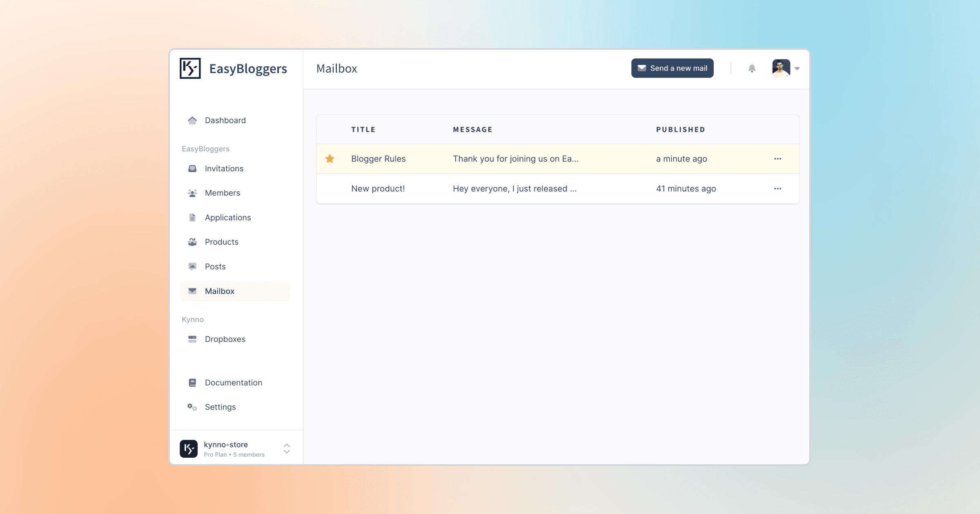This screenshot has height=514, width=980.
Task: Click the notification bell icon
Action: point(752,68)
